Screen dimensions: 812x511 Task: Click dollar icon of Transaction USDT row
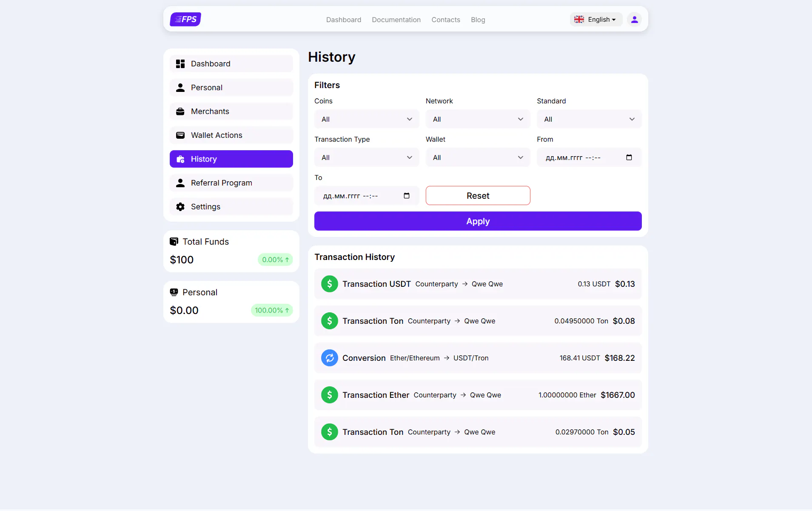pyautogui.click(x=330, y=284)
